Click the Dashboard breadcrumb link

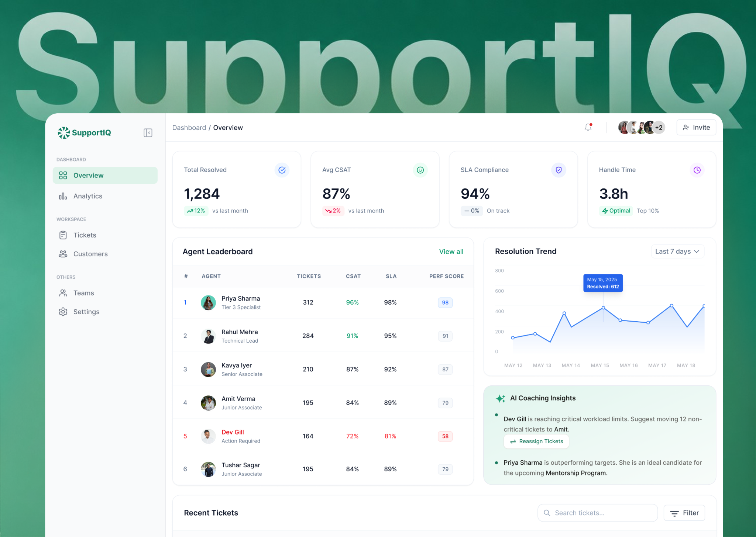[189, 128]
